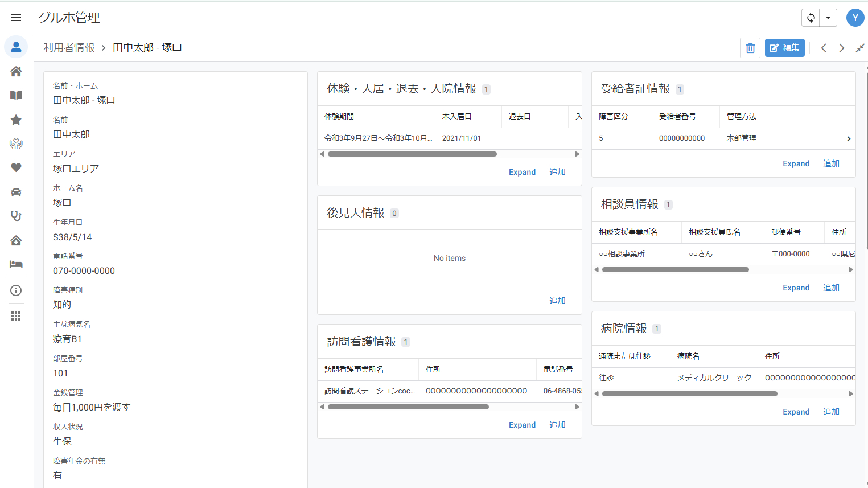Open the book icon in sidebar
Viewport: 868px width, 488px height.
(x=16, y=95)
